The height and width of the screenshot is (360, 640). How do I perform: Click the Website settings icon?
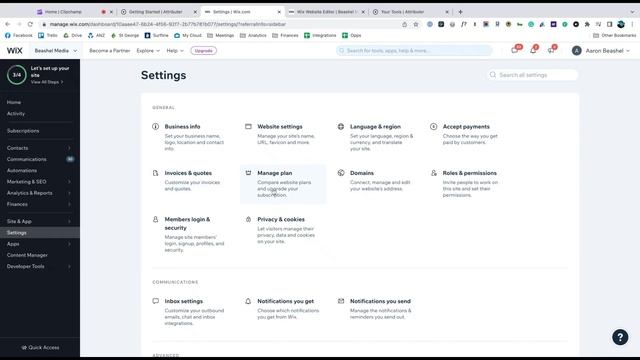pyautogui.click(x=248, y=127)
